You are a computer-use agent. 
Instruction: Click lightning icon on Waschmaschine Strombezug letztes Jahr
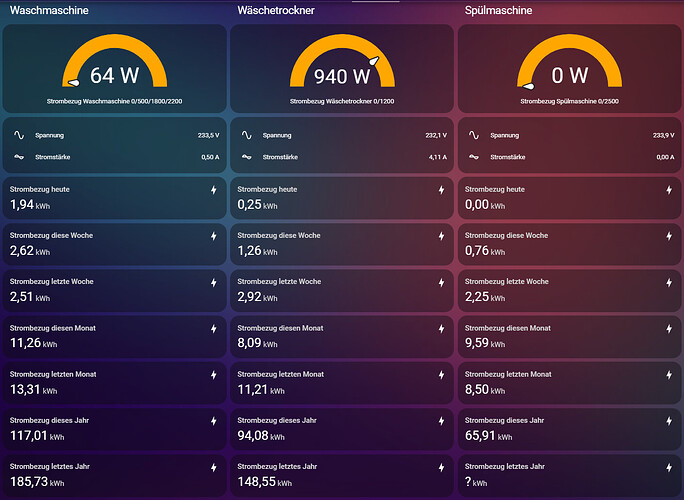pos(214,467)
